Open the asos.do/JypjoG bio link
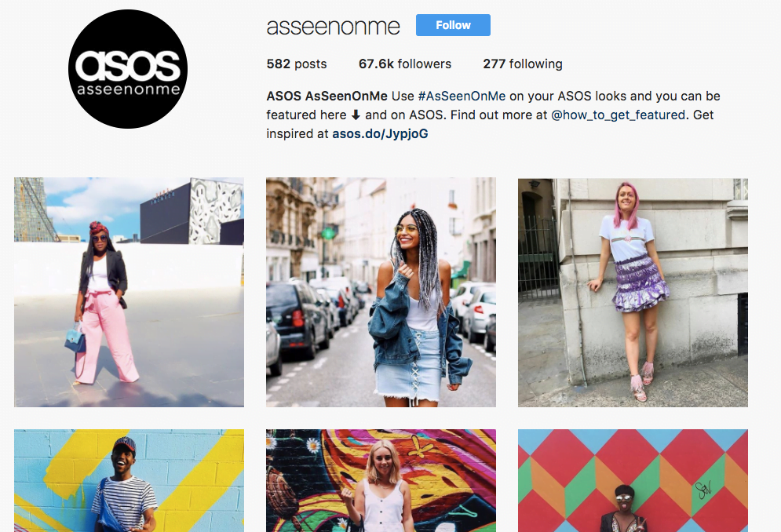The height and width of the screenshot is (532, 781). (x=380, y=134)
